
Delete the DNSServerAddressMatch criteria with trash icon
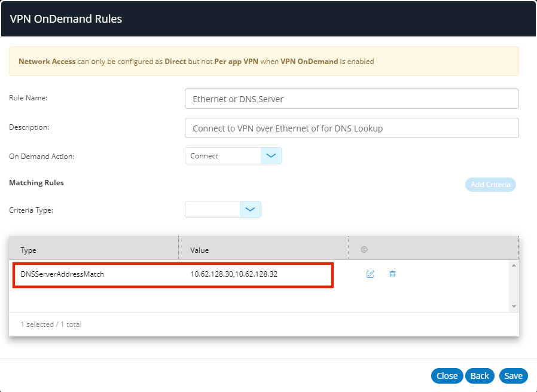click(392, 274)
